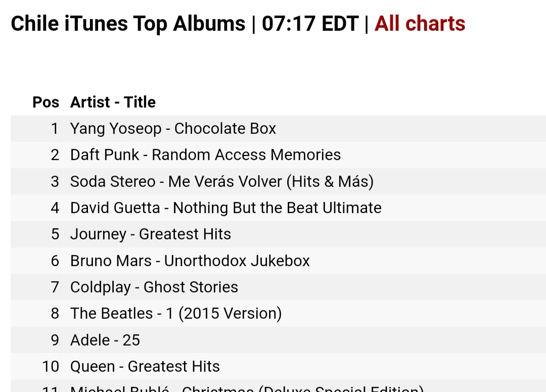Click Soda Stereo - Me Verás Volver row
The height and width of the screenshot is (392, 546).
[221, 181]
